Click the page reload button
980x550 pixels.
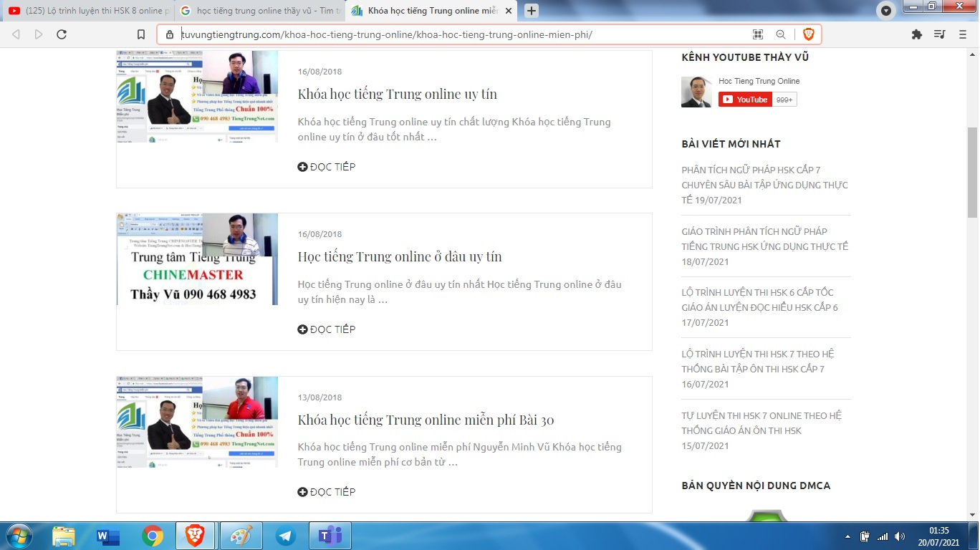(62, 34)
